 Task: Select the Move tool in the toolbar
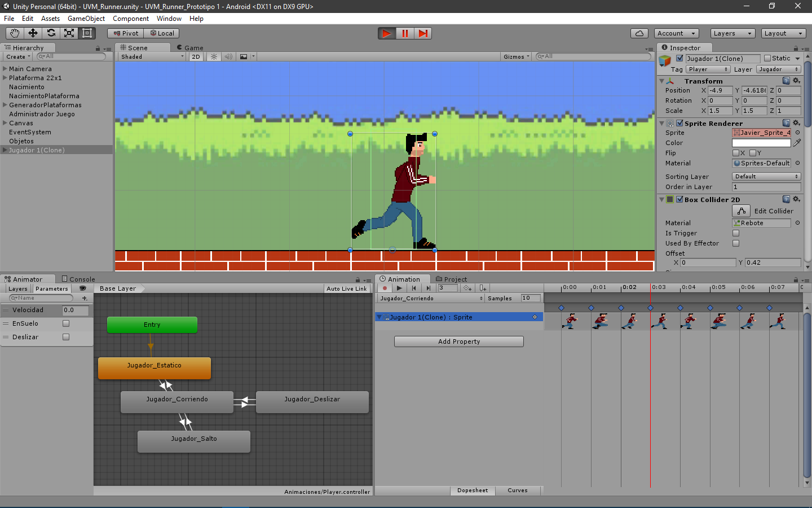point(33,33)
